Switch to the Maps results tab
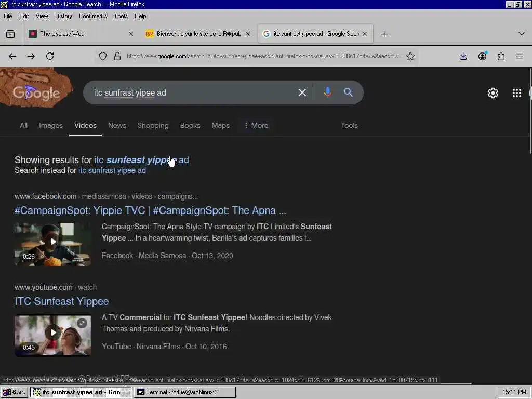This screenshot has width=532, height=399. coord(220,126)
